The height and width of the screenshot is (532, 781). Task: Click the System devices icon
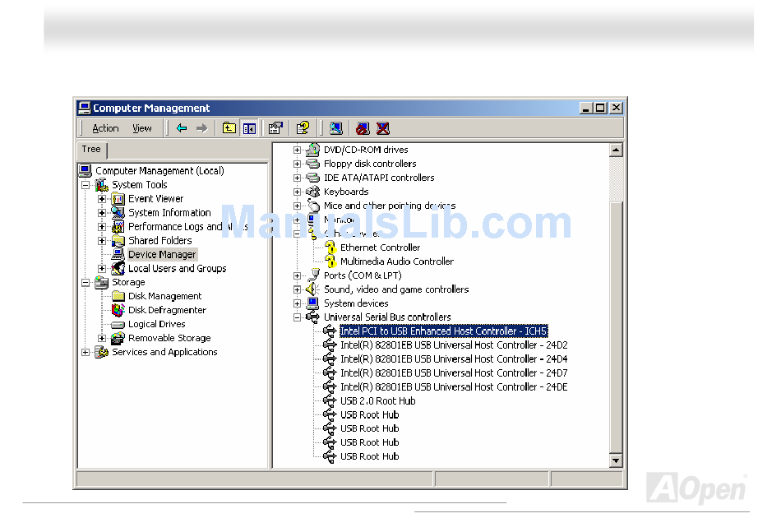(x=312, y=303)
